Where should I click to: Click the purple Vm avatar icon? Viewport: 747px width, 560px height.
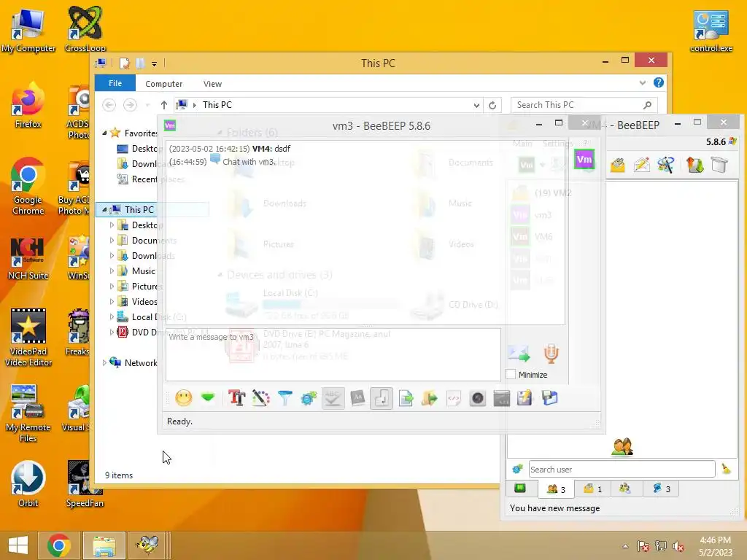[x=584, y=160]
